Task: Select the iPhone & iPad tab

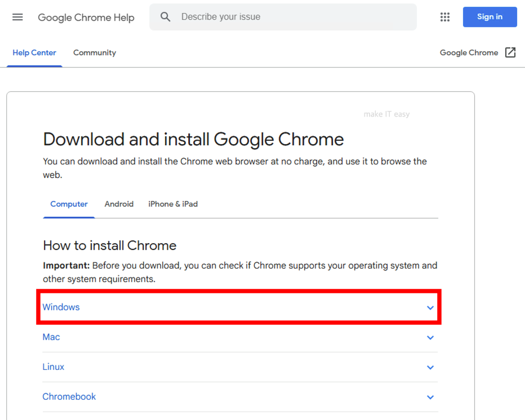Action: point(173,204)
